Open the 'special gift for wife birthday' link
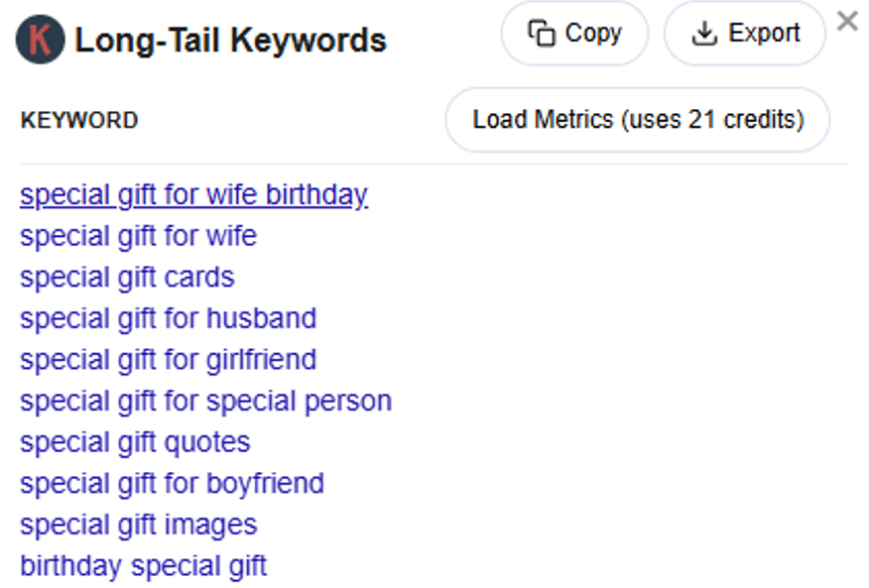The width and height of the screenshot is (869, 588). 193,194
